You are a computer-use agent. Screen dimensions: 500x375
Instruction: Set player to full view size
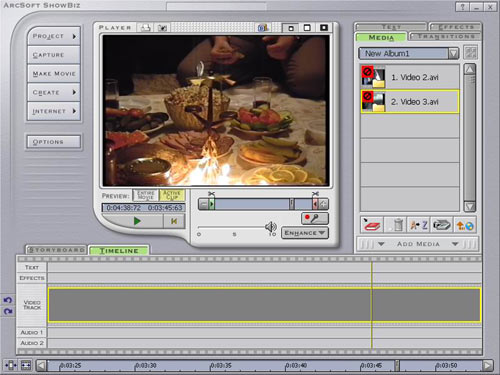click(324, 28)
